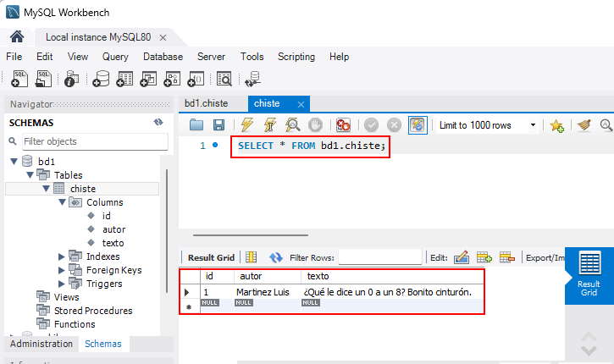This screenshot has width=614, height=364.
Task: Open find magnifier icon in editor toolbar
Action: tap(606, 125)
